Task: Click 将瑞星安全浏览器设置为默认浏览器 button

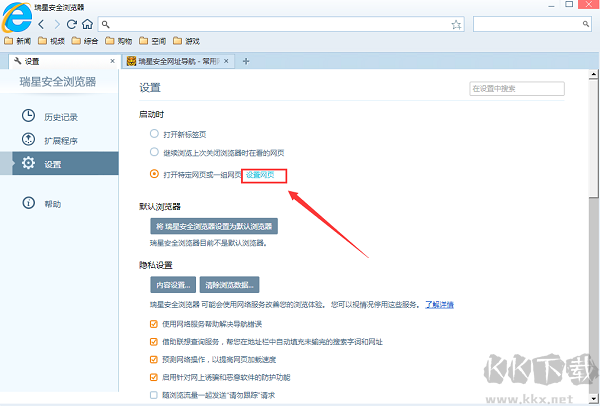Action: click(214, 226)
